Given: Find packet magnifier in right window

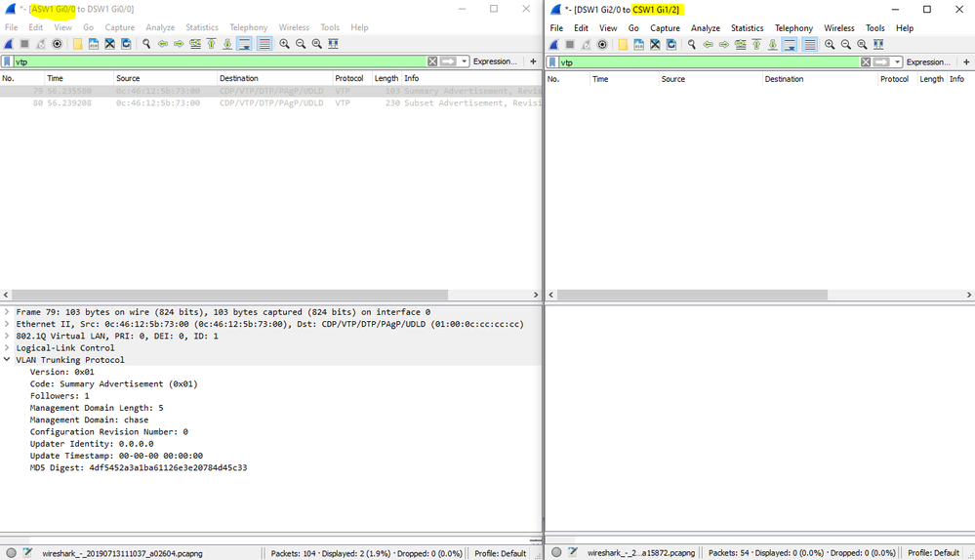Looking at the screenshot, I should tap(691, 44).
